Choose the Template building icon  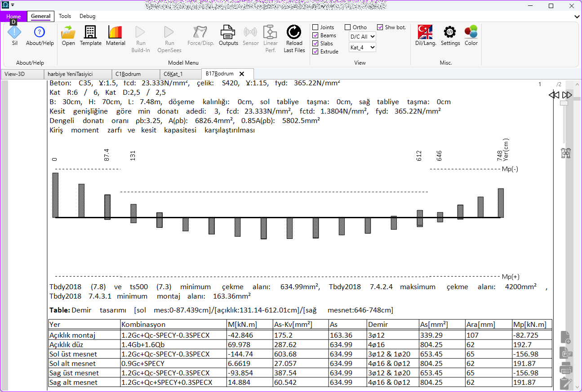[91, 35]
